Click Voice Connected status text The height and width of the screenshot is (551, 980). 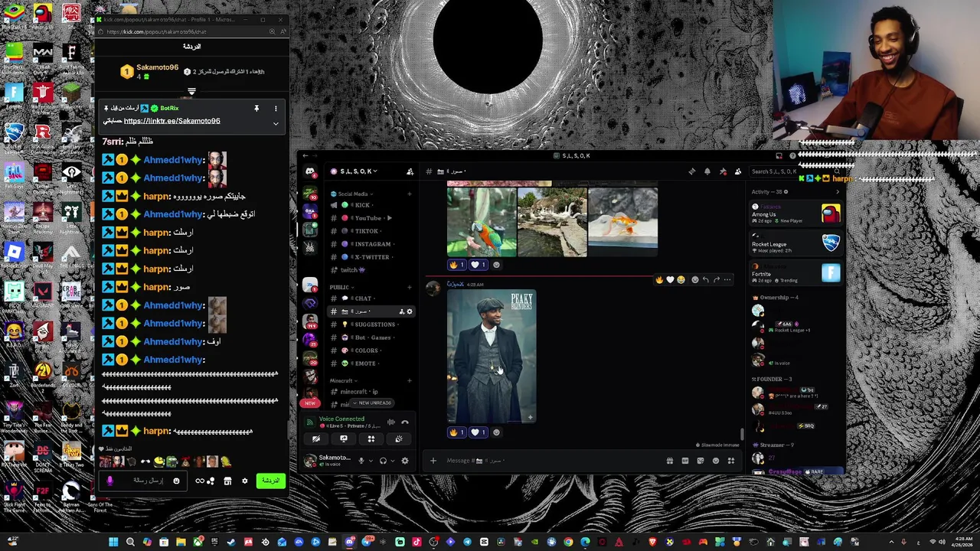[341, 419]
